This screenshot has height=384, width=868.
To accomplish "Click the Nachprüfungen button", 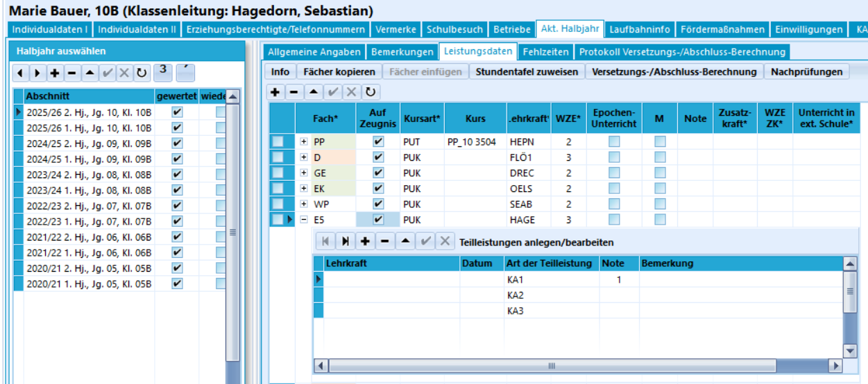I will tap(806, 71).
